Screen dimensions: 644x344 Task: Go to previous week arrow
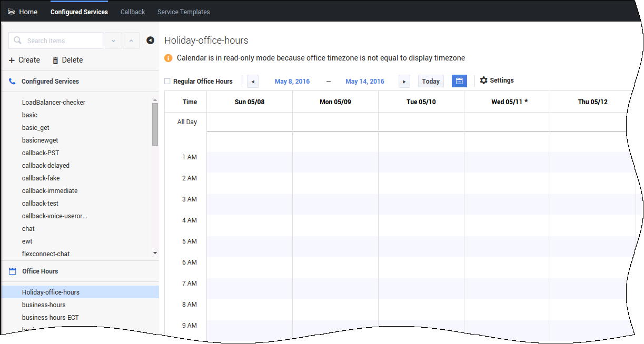(x=253, y=82)
